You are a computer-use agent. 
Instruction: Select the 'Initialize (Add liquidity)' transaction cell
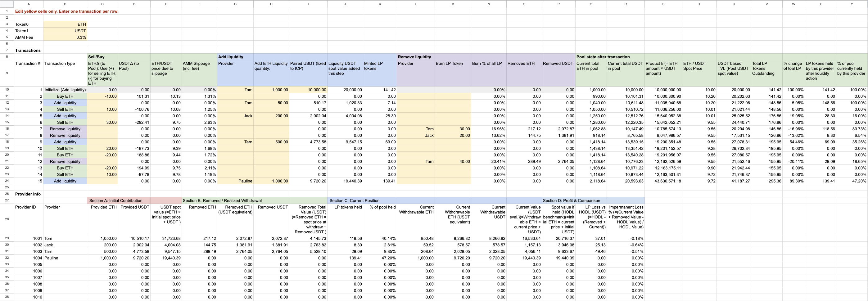(65, 90)
